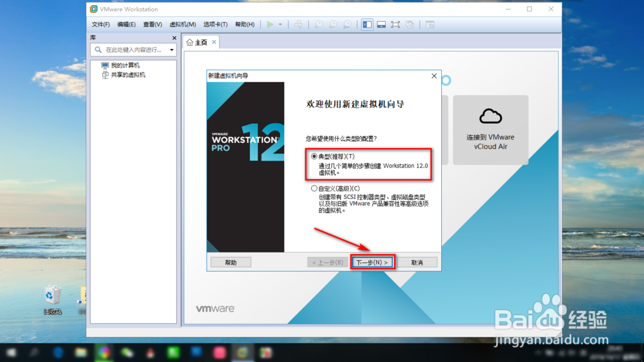
Task: Click the Full Screen mode icon
Action: tap(395, 24)
